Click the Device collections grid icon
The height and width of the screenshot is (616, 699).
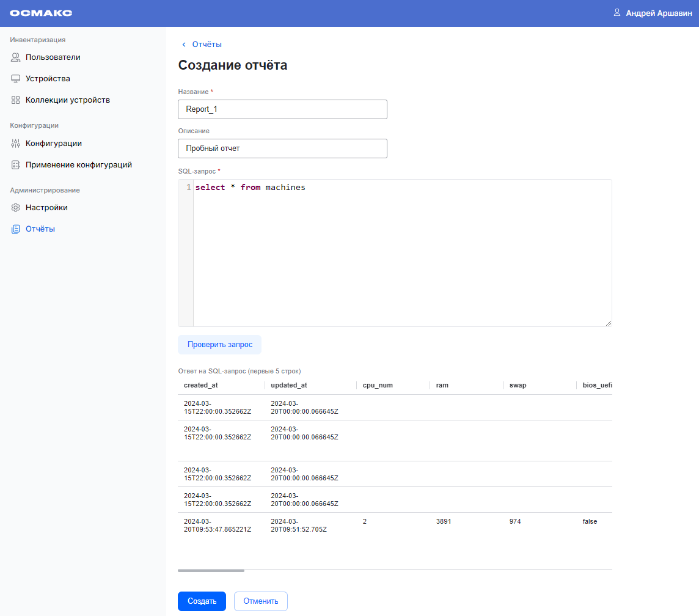pyautogui.click(x=16, y=100)
